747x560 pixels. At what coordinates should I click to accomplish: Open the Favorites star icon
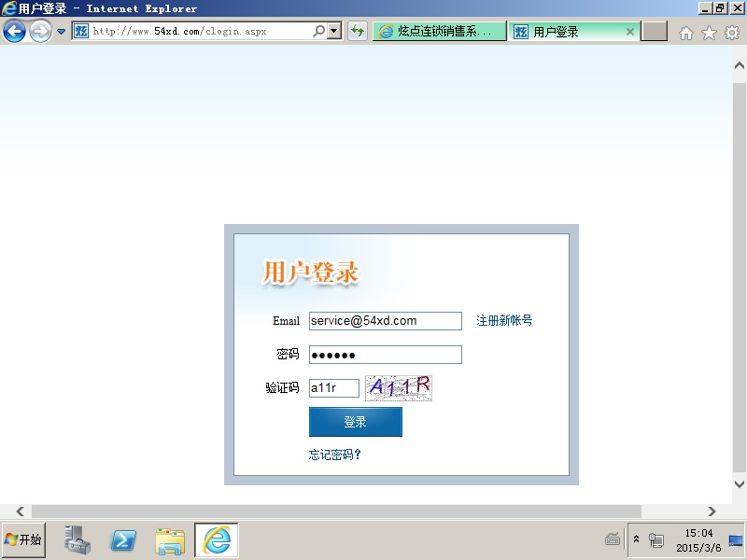point(709,33)
